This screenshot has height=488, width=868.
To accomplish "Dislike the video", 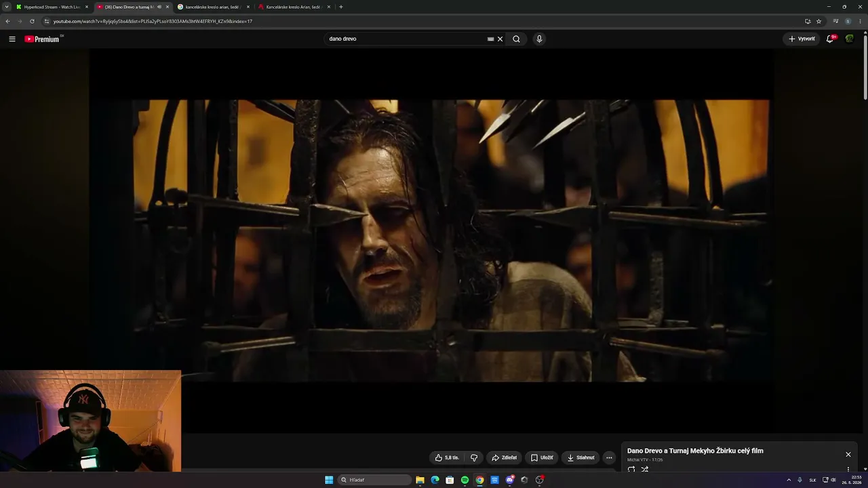I will [x=474, y=457].
